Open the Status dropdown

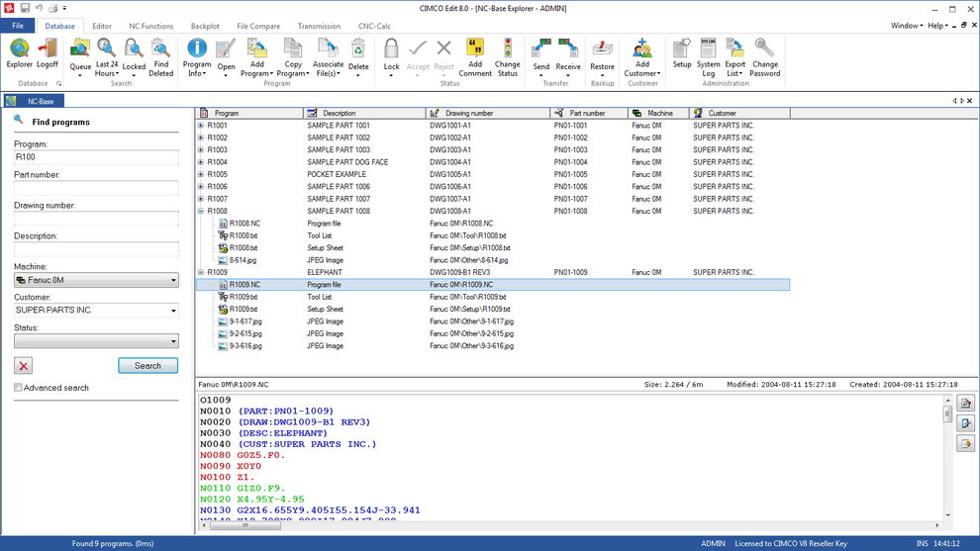pos(96,341)
